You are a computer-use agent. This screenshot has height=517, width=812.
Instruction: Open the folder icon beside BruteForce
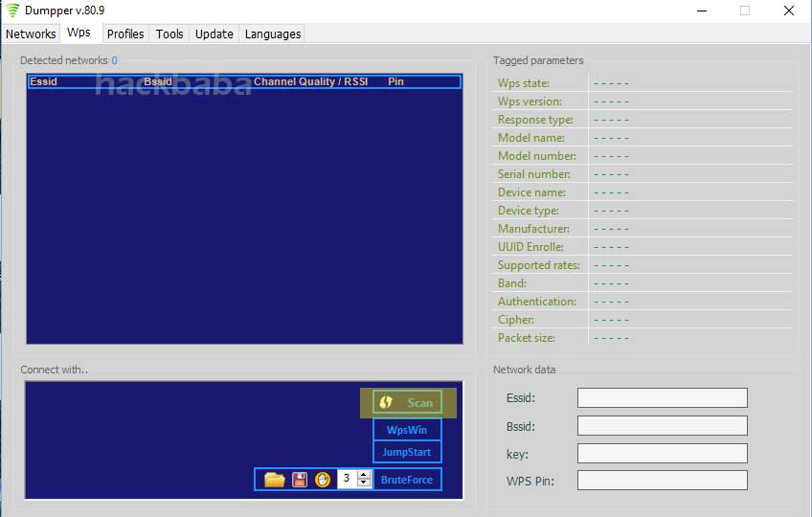point(275,480)
